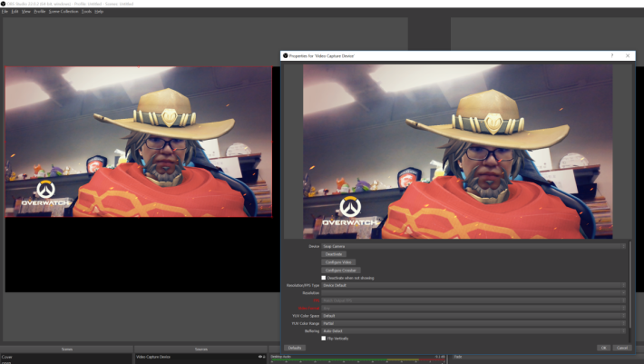Toggle visibility eye of Video Capture Device
This screenshot has height=364, width=644.
coord(260,357)
